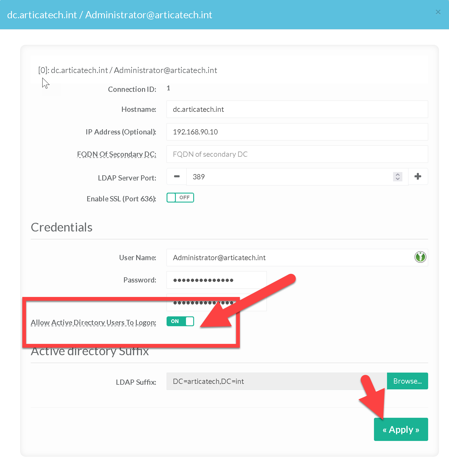This screenshot has height=476, width=449.
Task: Disable Allow Active Directory Users To Logon
Action: click(x=180, y=321)
